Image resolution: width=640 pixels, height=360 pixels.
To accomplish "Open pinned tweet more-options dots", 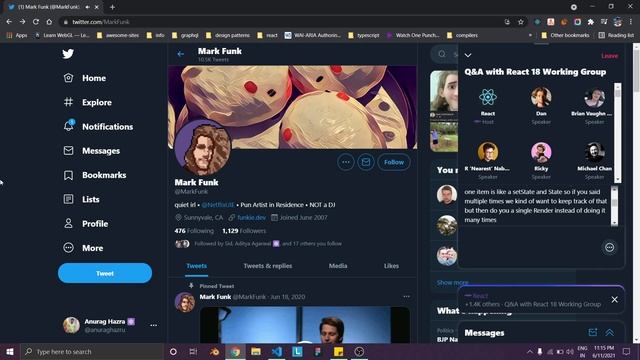I will click(x=406, y=296).
